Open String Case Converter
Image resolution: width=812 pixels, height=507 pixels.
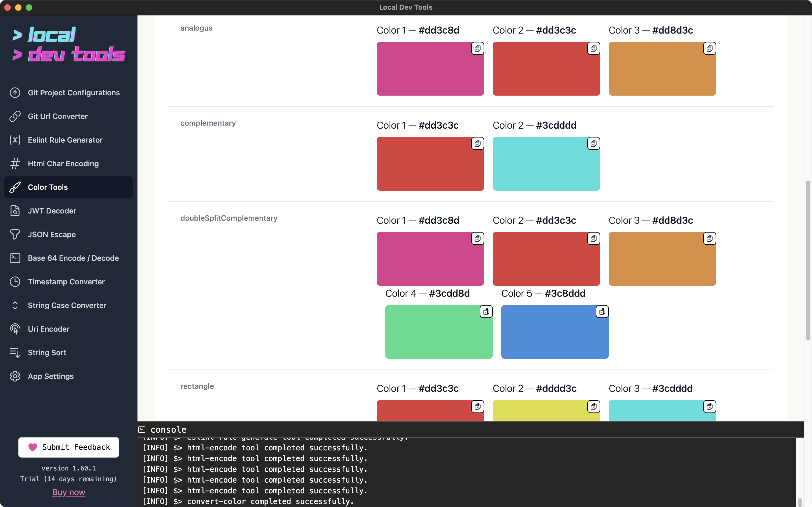click(69, 306)
